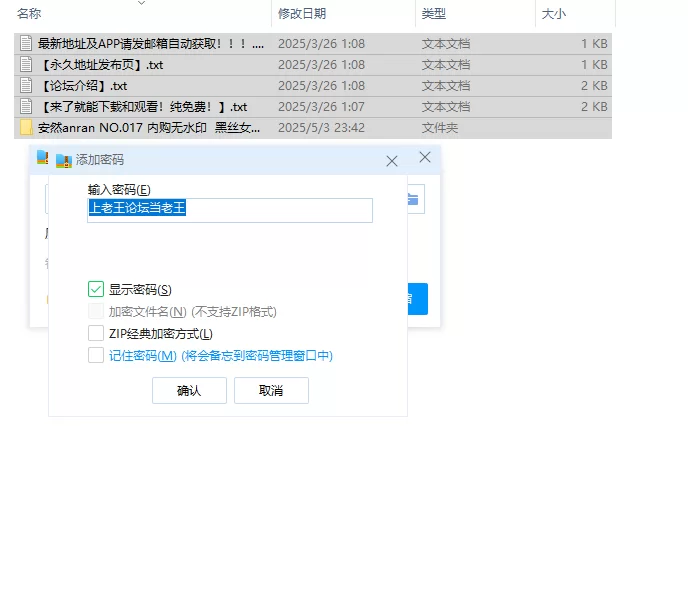The height and width of the screenshot is (613, 688).
Task: Click the 记住密码 blue link text
Action: (143, 356)
